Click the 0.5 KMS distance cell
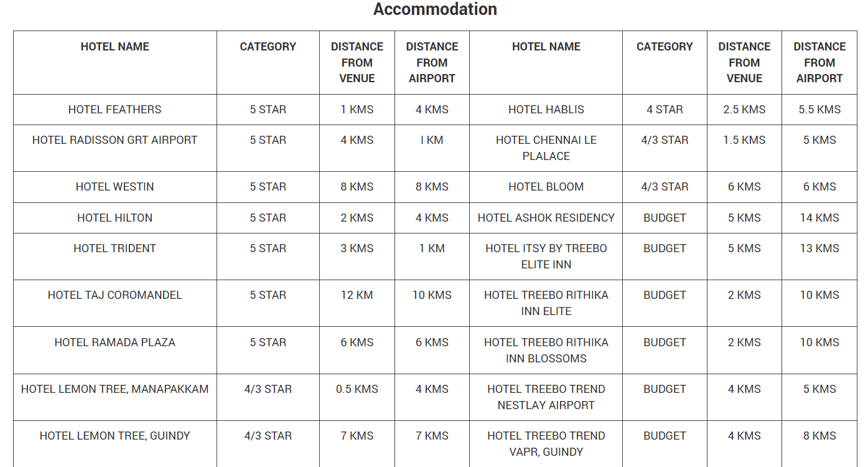The width and height of the screenshot is (868, 467). tap(357, 389)
